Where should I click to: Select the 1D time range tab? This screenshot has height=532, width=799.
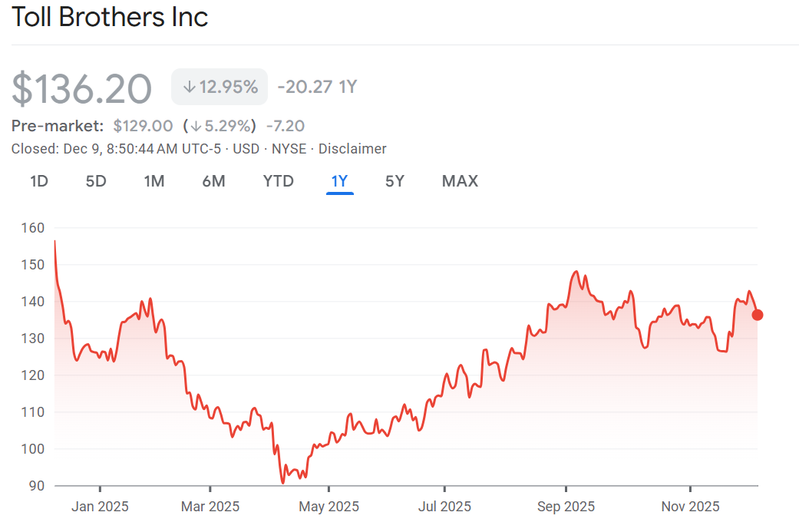tap(39, 181)
